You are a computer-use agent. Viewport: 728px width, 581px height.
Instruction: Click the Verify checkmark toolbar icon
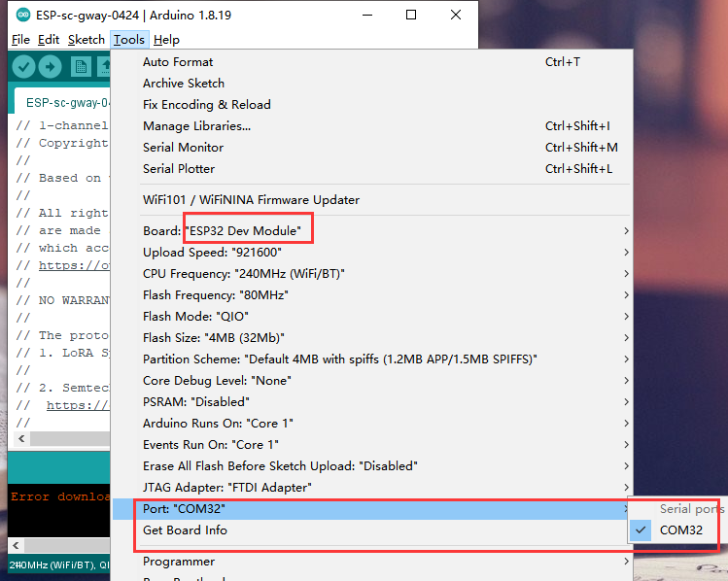tap(23, 67)
